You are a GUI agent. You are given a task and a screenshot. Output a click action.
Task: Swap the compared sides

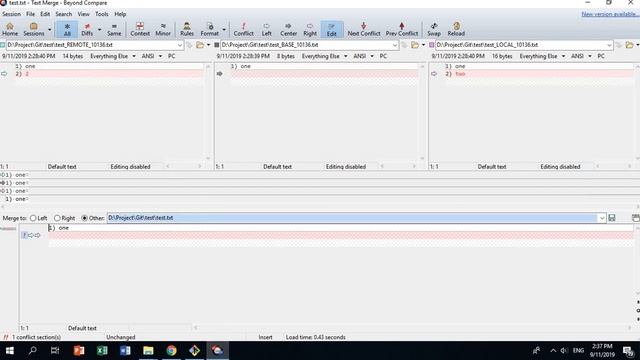coord(433,29)
